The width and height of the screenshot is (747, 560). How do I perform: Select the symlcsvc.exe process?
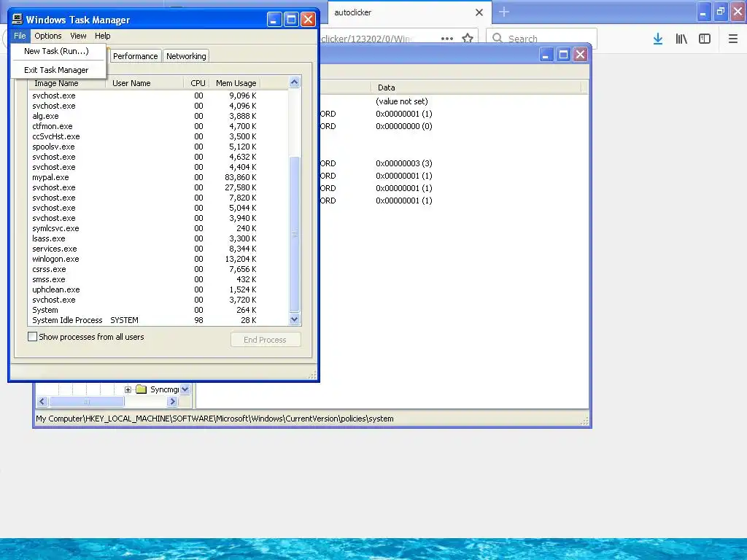158,228
